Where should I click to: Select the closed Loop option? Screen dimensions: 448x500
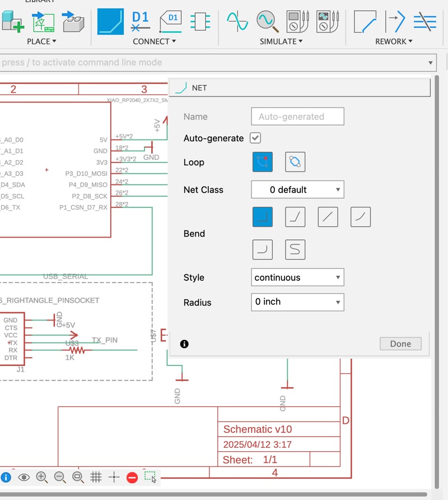[x=295, y=162]
